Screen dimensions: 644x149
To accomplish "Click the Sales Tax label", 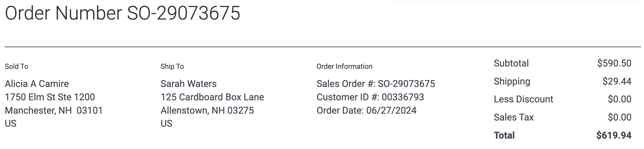I will tap(514, 117).
